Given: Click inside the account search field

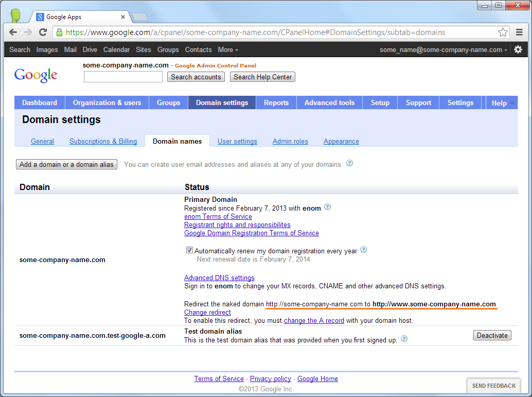Looking at the screenshot, I should [122, 76].
